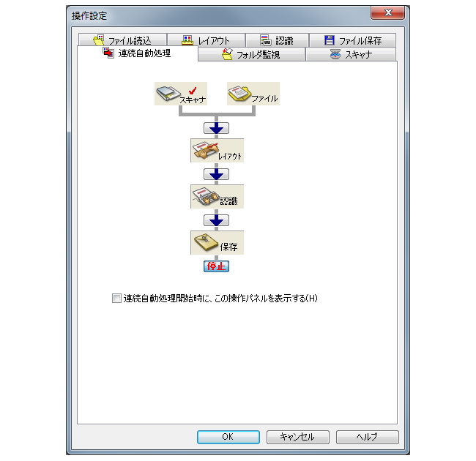The image size is (476, 461).
Task: Click the キャンセル button
Action: [x=298, y=437]
